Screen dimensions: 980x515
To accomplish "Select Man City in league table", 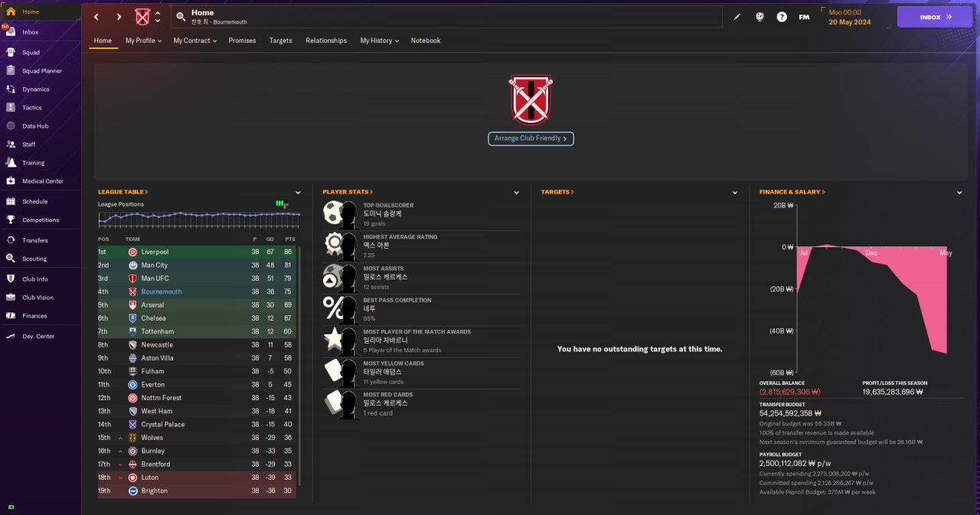I will [x=198, y=265].
